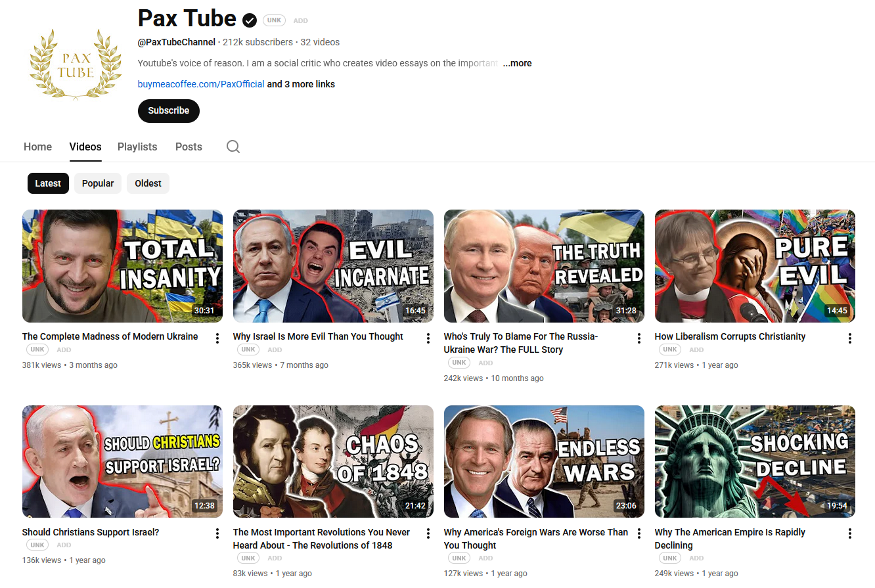Click '365k views • 7 months ago' text
Screen dimensions: 875x588
pos(280,365)
